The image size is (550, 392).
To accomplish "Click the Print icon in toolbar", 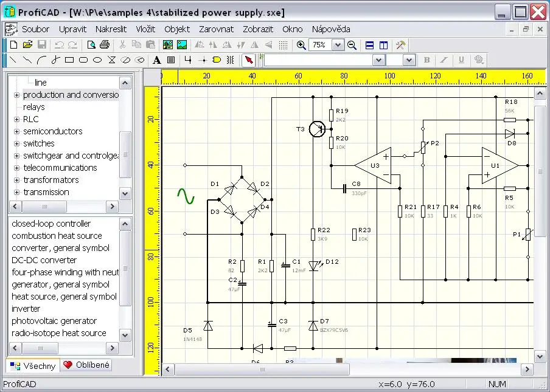I will (105, 45).
